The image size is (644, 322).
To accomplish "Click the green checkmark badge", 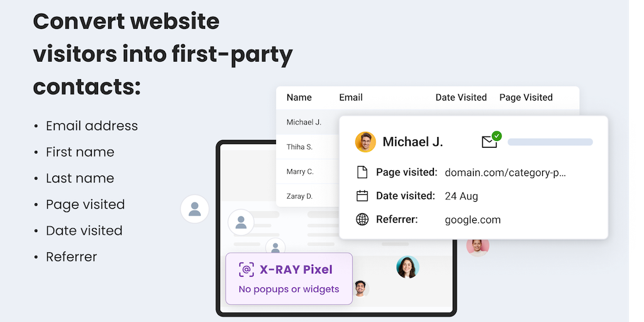I will pos(497,135).
